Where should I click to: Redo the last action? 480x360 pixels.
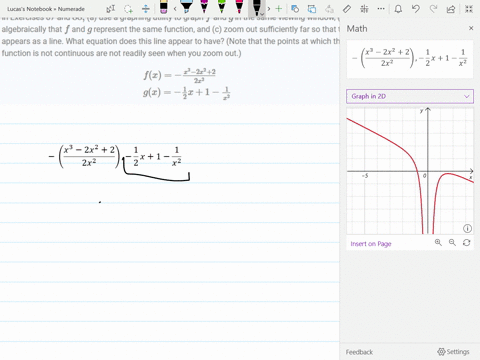coord(433,9)
